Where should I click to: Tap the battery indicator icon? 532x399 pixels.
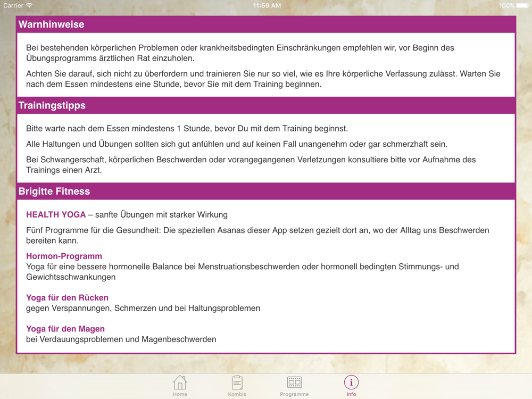point(522,5)
